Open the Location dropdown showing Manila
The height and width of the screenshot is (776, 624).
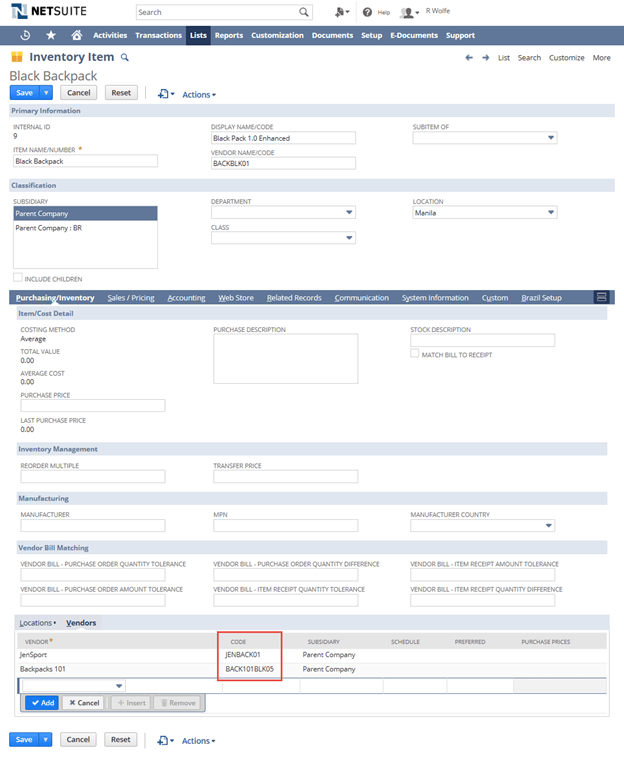pos(551,212)
